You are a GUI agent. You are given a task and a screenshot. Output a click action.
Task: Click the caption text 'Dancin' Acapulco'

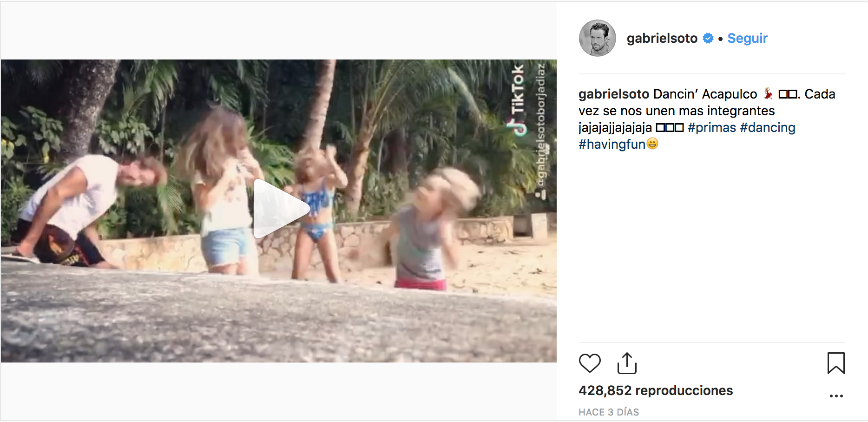click(705, 94)
